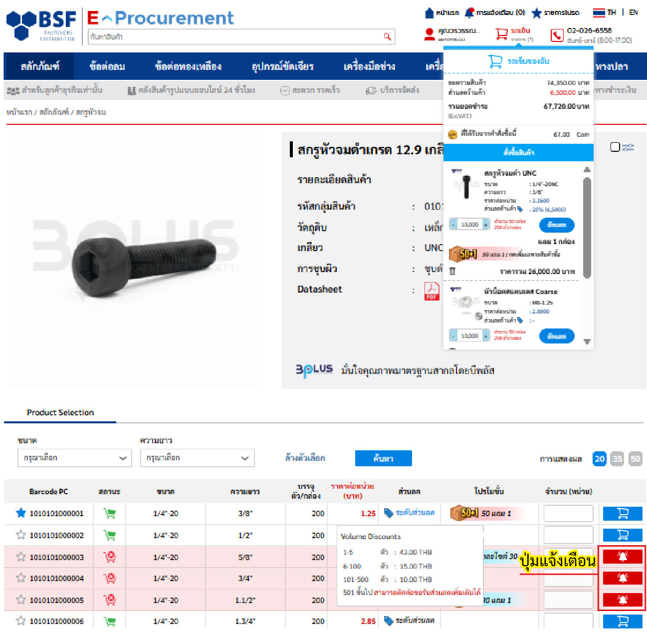Click the gold coin icon in cart panel
The width and height of the screenshot is (647, 644).
452,134
